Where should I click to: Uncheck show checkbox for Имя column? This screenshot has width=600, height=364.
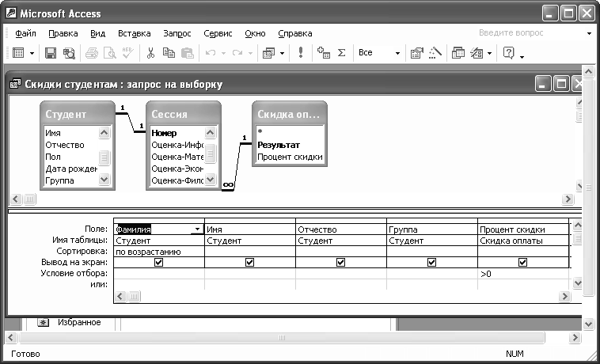coord(249,262)
